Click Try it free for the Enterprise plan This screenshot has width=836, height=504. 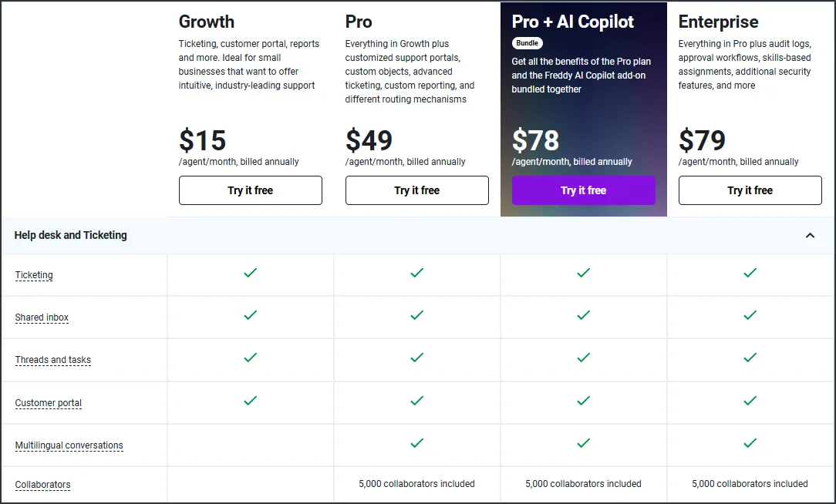[x=749, y=190]
